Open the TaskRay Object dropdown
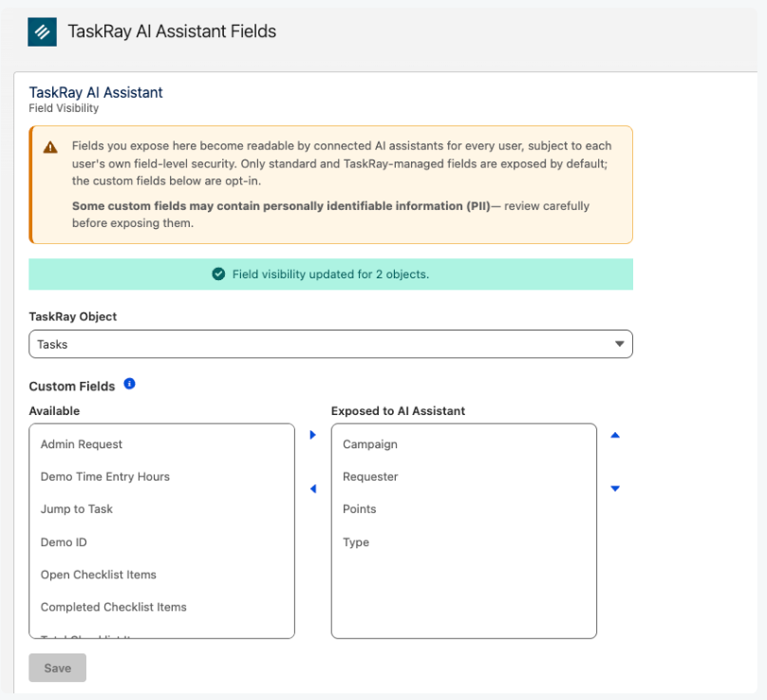This screenshot has height=700, width=767. coord(330,344)
